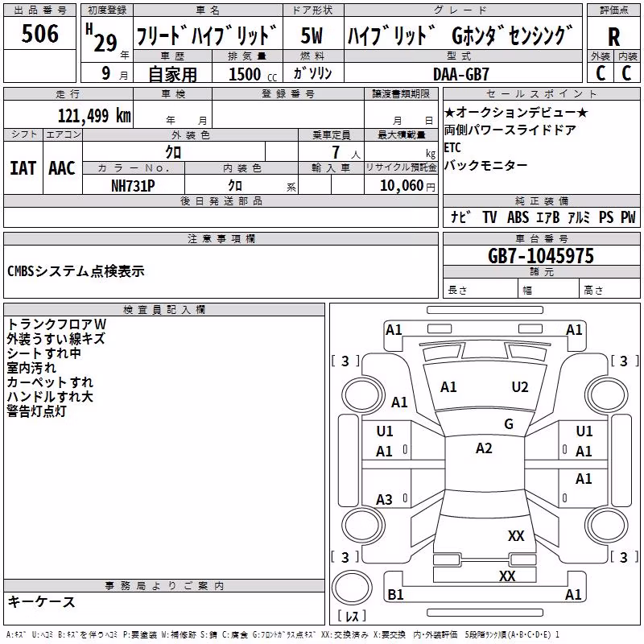Select the 後日発送部品 header
The width and height of the screenshot is (644, 644).
coord(221,200)
